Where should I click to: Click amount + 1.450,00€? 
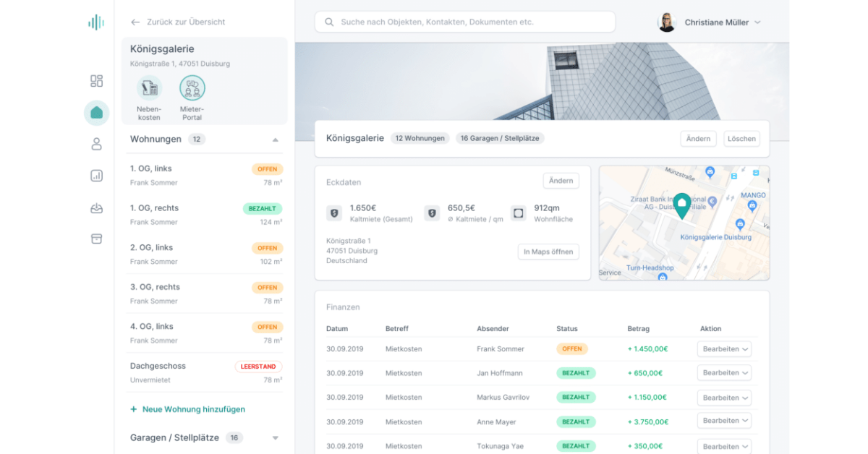click(647, 349)
